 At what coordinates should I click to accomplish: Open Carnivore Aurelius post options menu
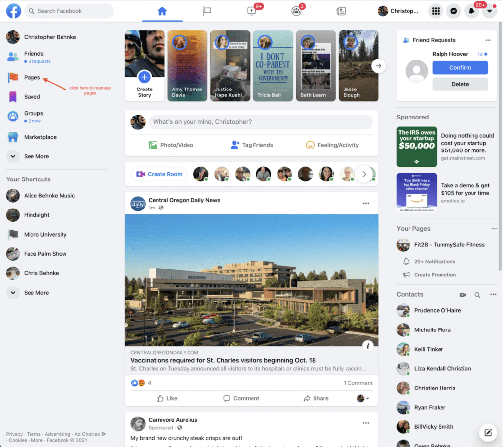click(366, 423)
